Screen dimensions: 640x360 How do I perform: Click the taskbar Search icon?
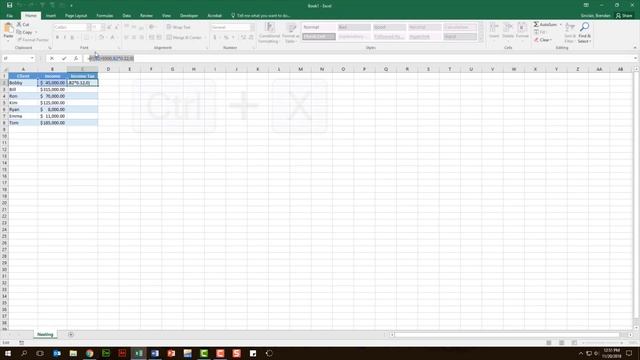24,353
